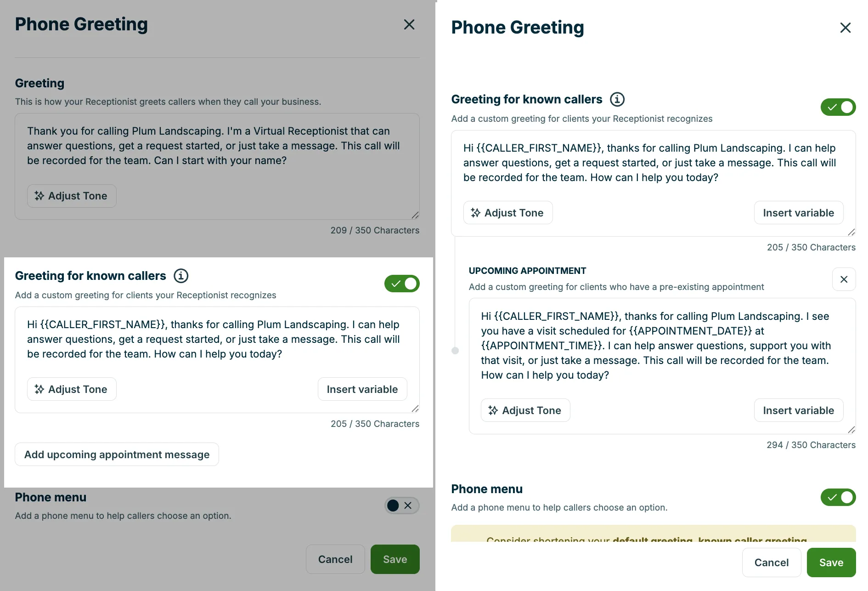Enable the left Phone menu toggle

[402, 506]
